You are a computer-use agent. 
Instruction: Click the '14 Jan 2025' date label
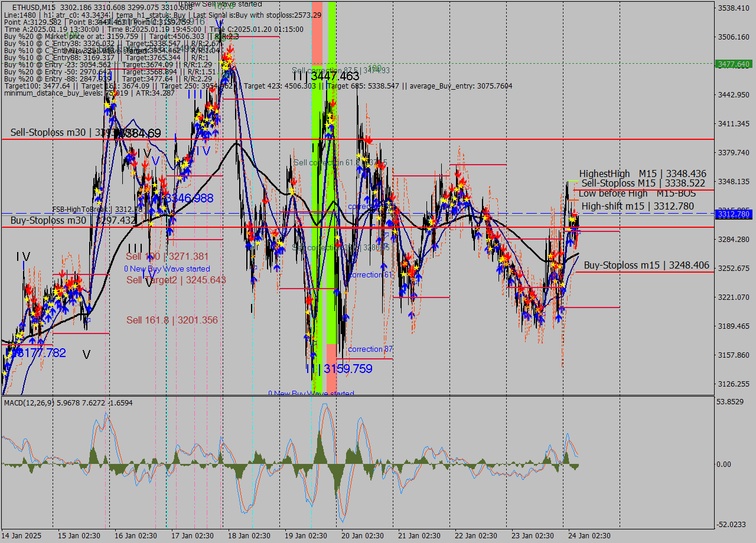click(22, 535)
